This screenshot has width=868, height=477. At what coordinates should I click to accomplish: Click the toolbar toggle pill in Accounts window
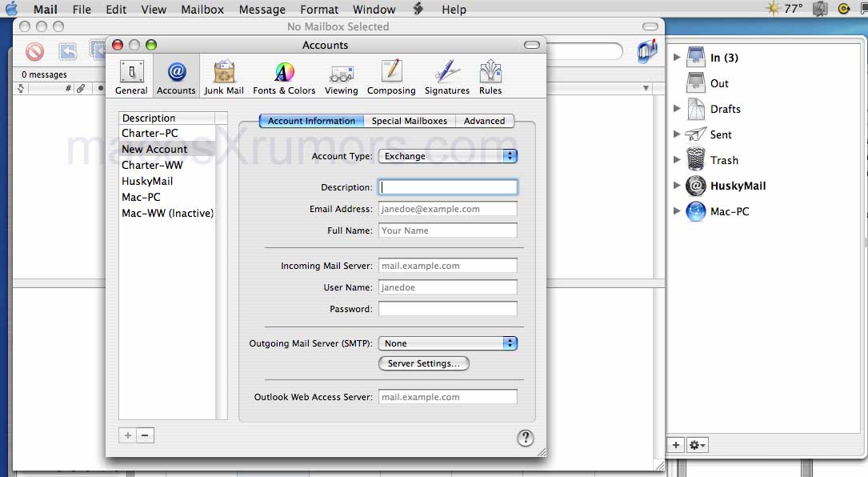531,45
